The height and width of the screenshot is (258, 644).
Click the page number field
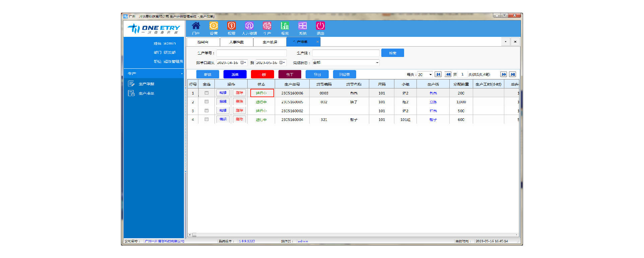point(462,74)
